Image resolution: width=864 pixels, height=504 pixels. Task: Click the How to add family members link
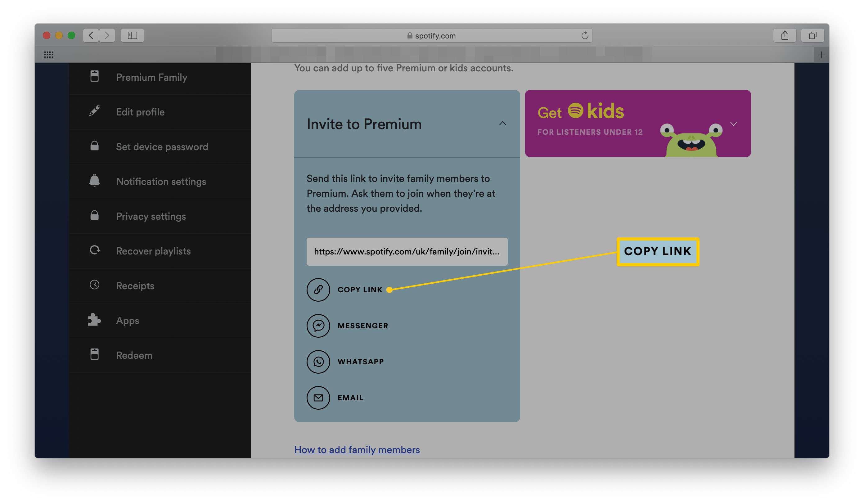coord(357,449)
